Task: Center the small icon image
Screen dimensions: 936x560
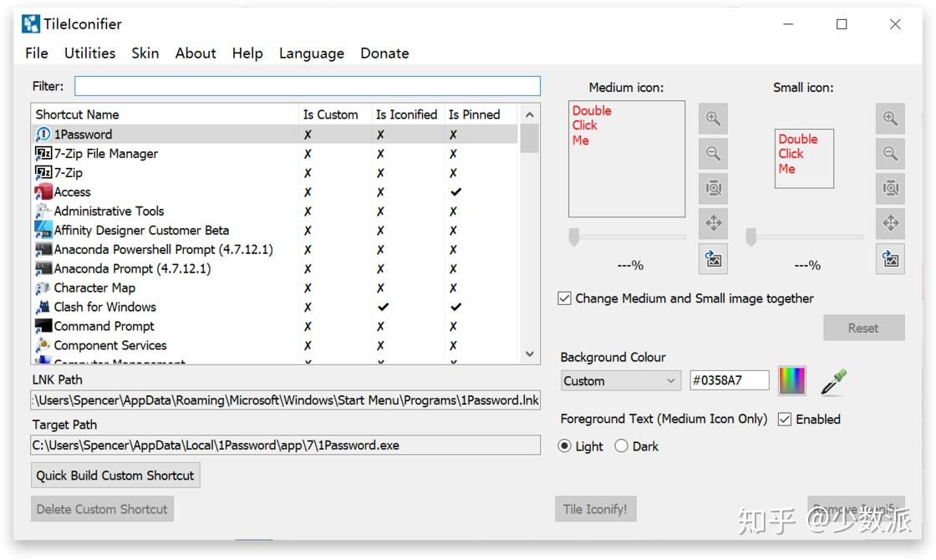Action: point(890,223)
